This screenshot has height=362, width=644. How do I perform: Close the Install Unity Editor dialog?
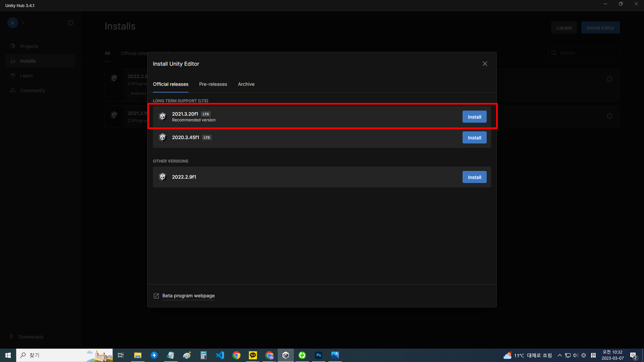(x=485, y=64)
